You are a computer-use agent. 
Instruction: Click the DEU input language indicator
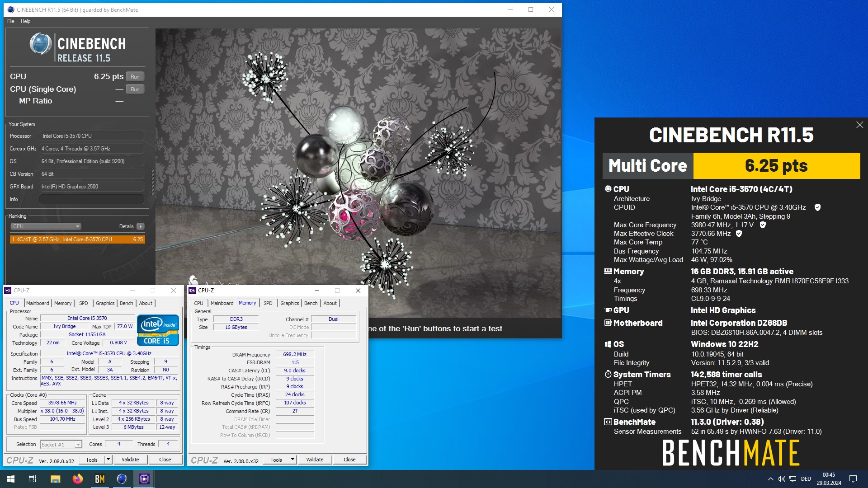pos(806,479)
